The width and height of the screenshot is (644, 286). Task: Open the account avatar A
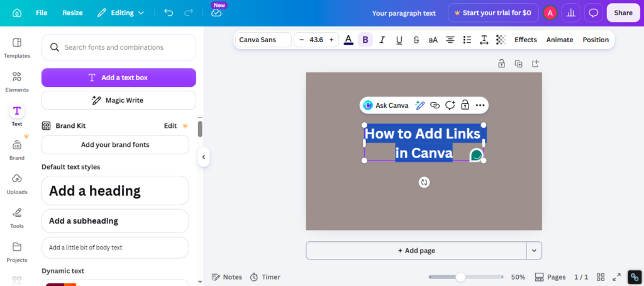pos(550,13)
